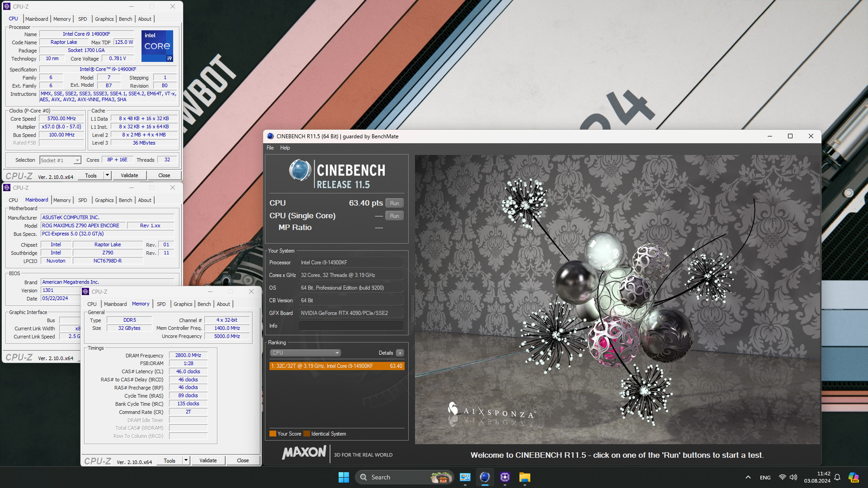
Task: Open the CPU ranking dropdown in Cinebench
Action: 305,353
